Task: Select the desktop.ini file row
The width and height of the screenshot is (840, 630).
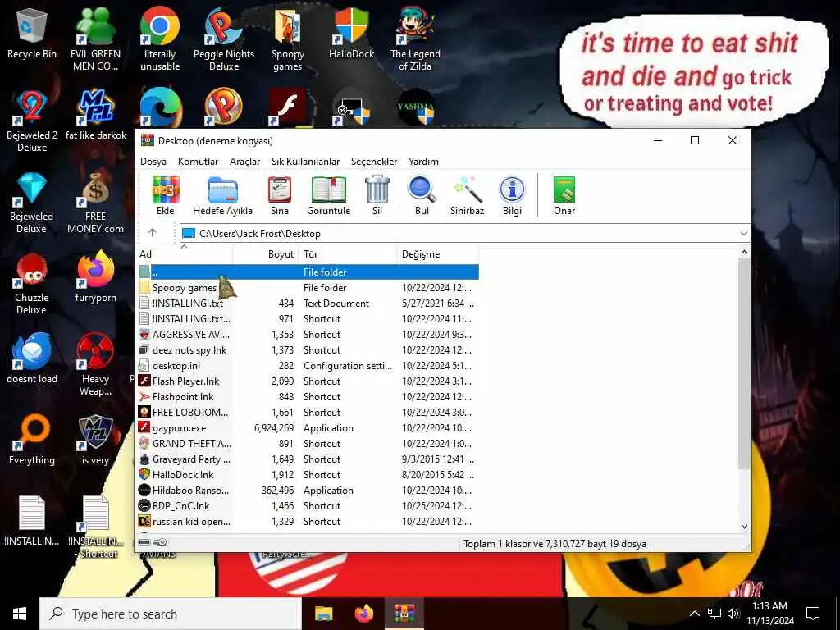Action: click(x=308, y=365)
